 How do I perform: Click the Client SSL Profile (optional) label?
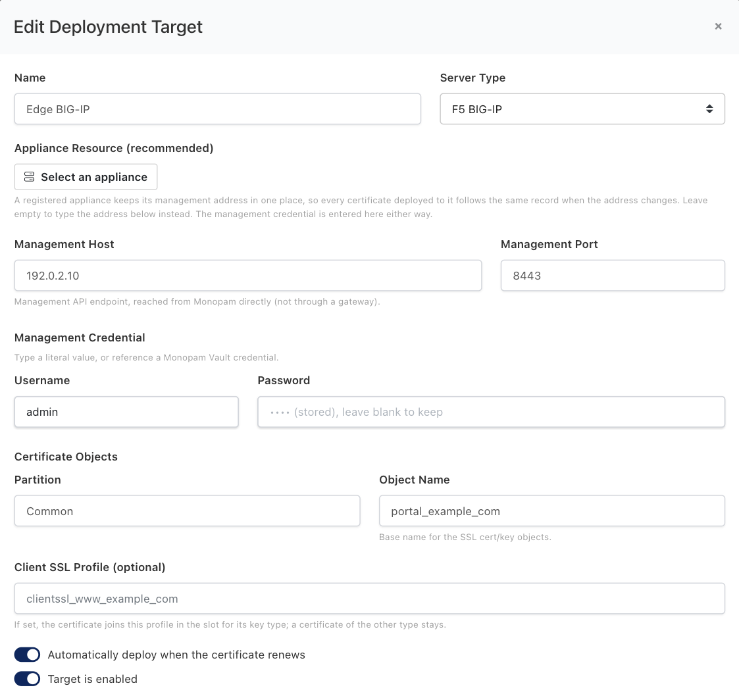(x=89, y=567)
